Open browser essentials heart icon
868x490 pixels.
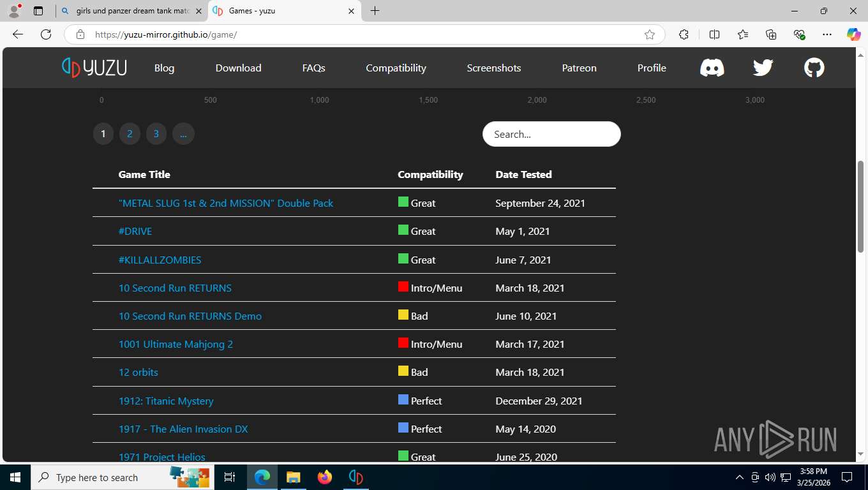click(x=799, y=34)
